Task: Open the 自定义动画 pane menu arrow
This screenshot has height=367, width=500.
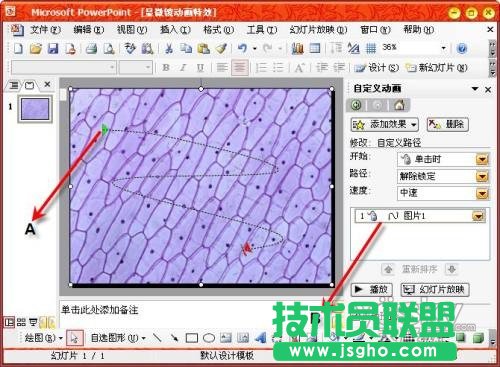Action: tap(475, 89)
